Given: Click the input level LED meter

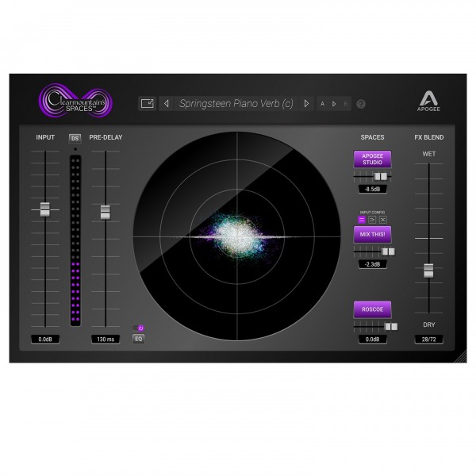Looking at the screenshot, I should pos(75,240).
